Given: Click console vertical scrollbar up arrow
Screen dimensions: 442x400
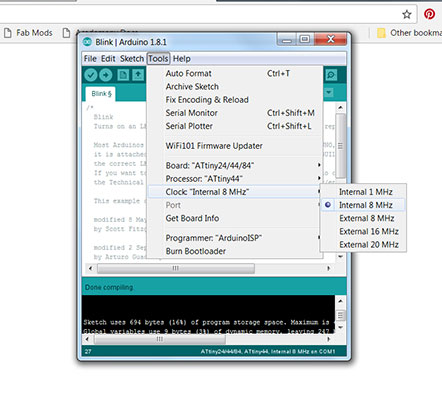Looking at the screenshot, I should (x=340, y=301).
